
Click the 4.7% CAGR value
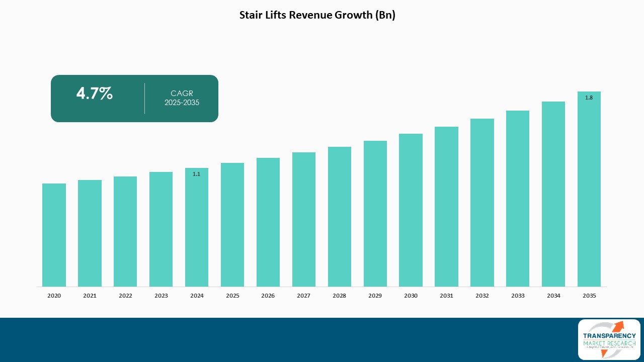(95, 94)
